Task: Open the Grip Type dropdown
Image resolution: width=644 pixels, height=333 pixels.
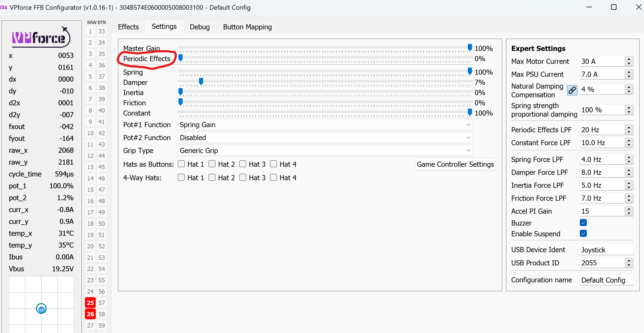Action: [325, 151]
